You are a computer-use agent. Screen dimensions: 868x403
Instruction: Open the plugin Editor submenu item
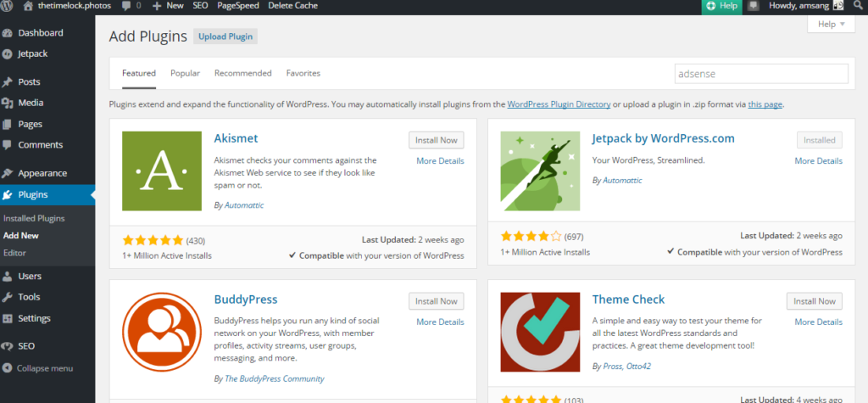[14, 253]
